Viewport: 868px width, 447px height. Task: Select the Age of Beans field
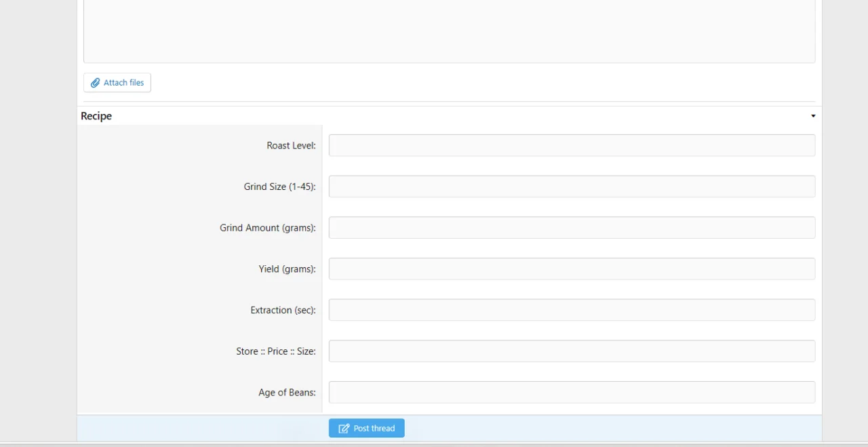click(572, 392)
